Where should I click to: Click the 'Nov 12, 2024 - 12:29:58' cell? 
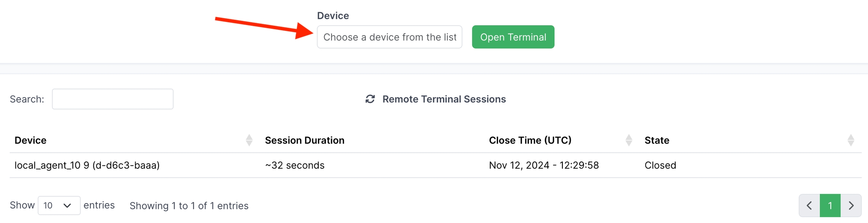(544, 165)
